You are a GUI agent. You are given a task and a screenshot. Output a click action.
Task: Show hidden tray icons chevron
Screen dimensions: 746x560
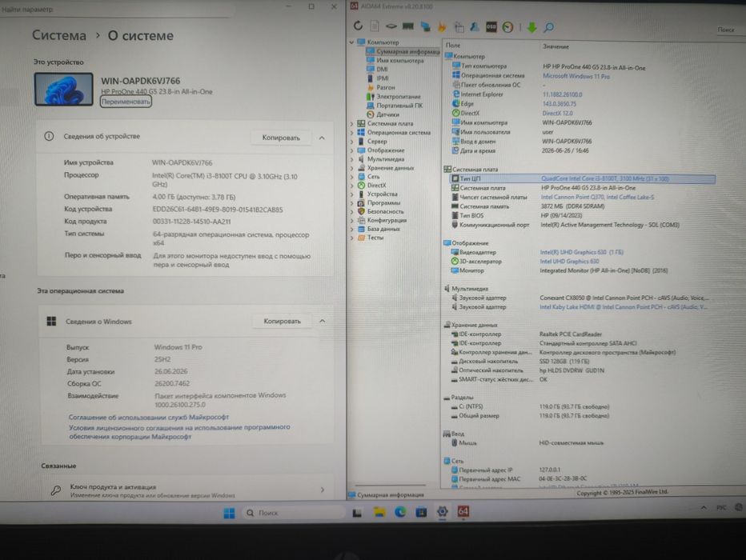coord(704,508)
